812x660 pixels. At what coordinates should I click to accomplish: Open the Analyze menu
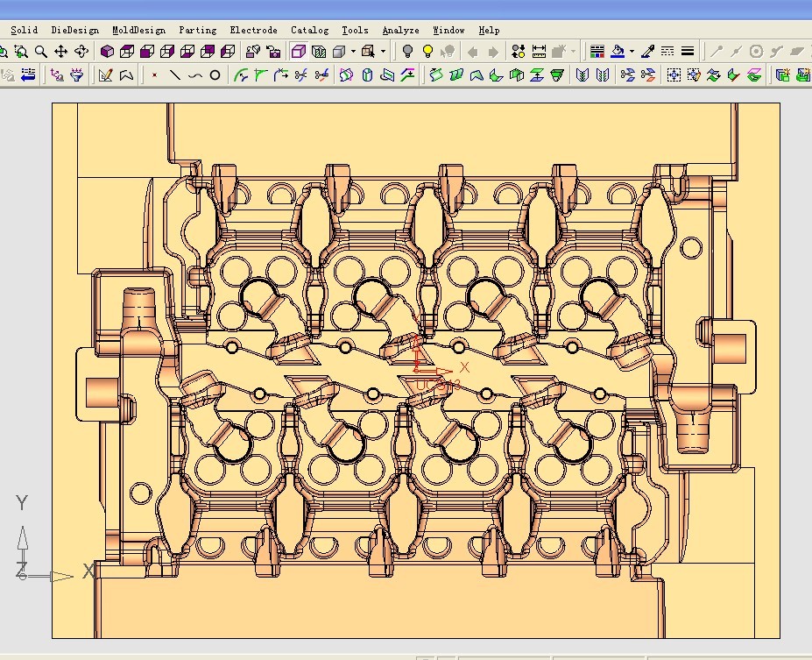[x=401, y=30]
